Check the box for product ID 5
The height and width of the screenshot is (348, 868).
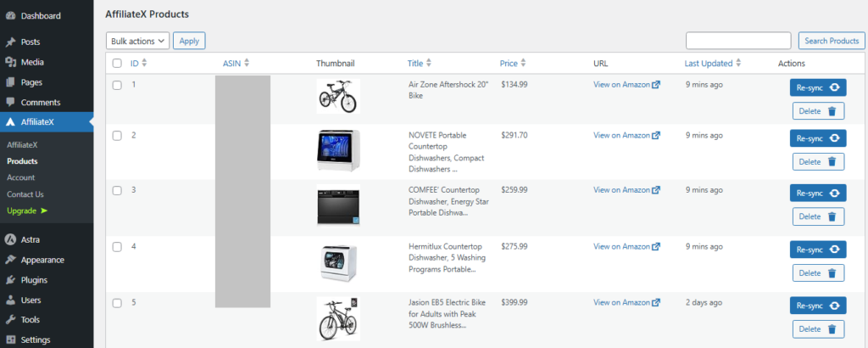(117, 302)
